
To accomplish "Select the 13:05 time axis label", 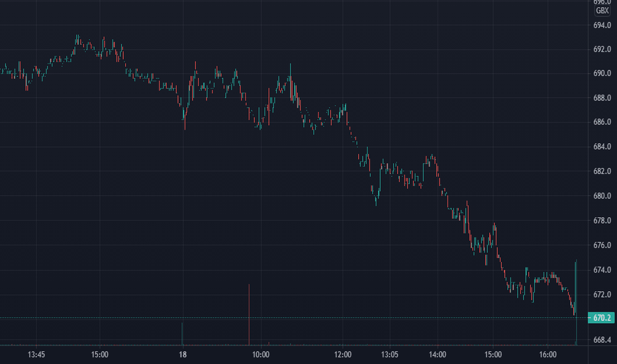I will coord(389,355).
